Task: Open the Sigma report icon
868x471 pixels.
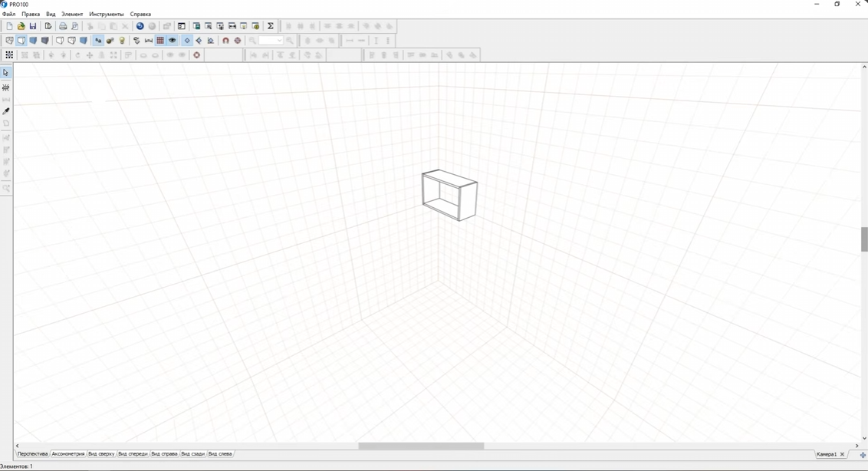Action: [270, 26]
